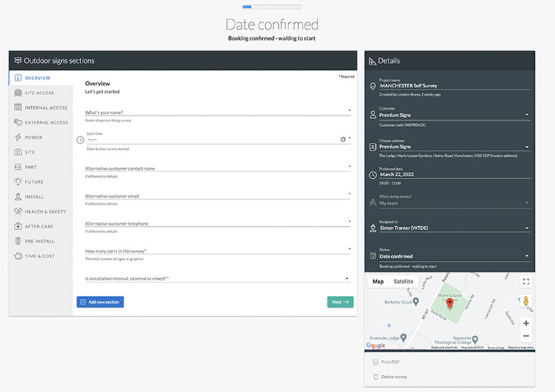
Task: Click the Project name MANCHESTER Self Survey field
Action: point(454,86)
